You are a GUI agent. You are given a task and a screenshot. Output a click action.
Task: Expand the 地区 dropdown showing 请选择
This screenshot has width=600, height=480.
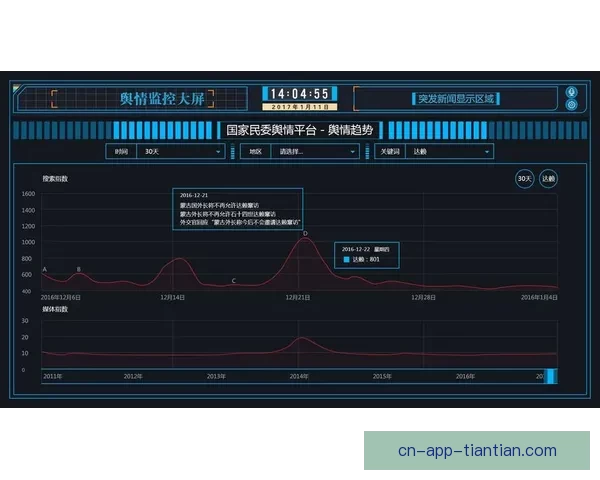(316, 151)
